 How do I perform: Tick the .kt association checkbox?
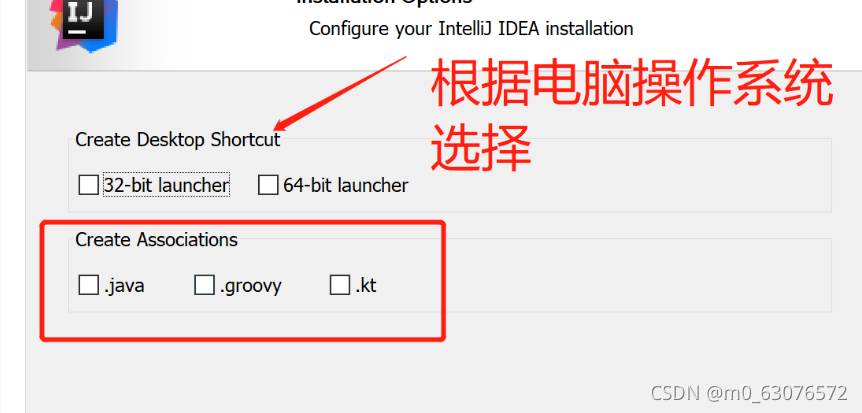pos(340,285)
